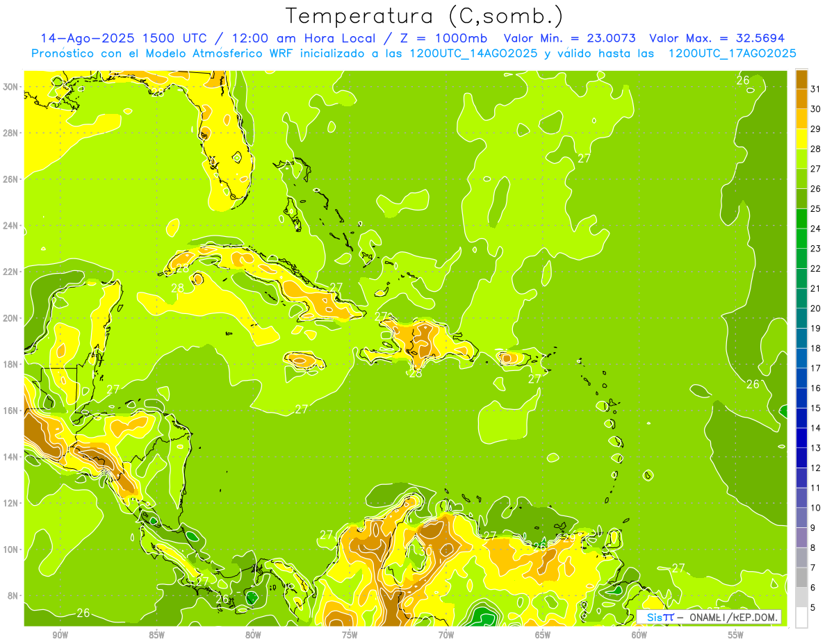Image resolution: width=834 pixels, height=644 pixels.
Task: Click the 'Valor Min. = 23.0073' value
Action: [x=569, y=38]
